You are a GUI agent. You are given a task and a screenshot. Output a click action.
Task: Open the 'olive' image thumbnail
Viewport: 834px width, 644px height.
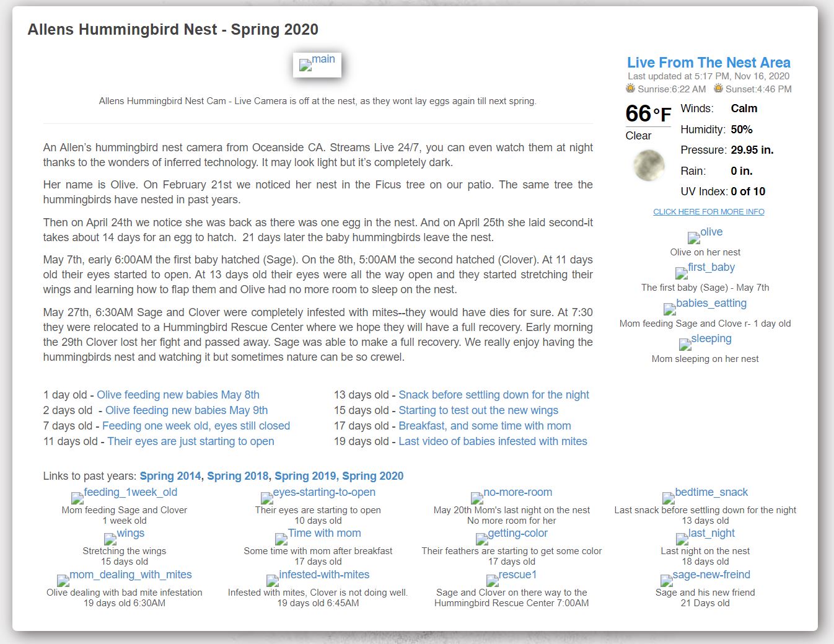(705, 234)
